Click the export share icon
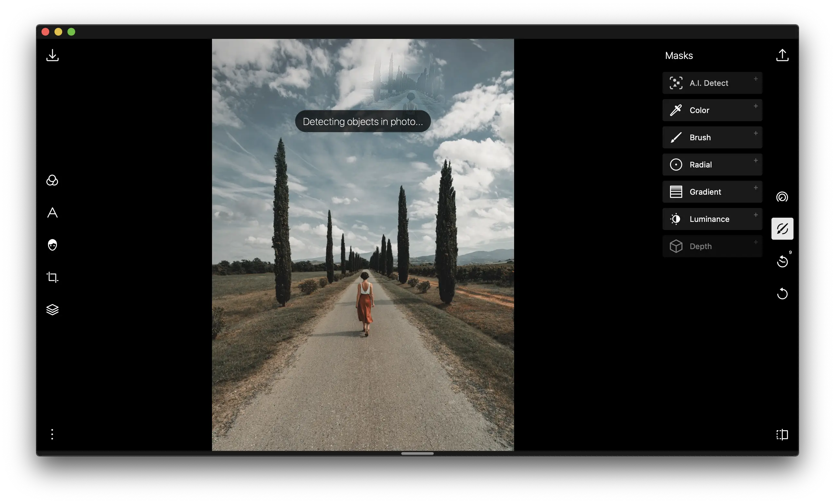The width and height of the screenshot is (835, 504). 782,55
